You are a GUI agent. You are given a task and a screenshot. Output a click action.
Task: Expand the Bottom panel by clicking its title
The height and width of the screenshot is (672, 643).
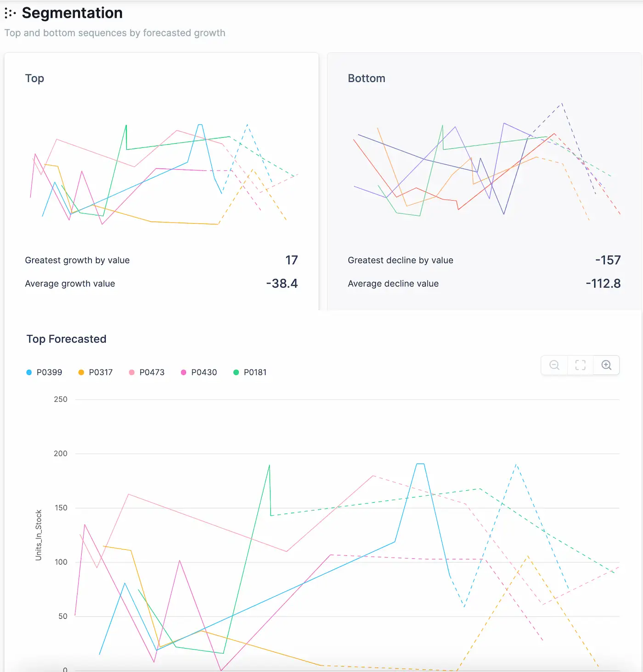tap(367, 78)
